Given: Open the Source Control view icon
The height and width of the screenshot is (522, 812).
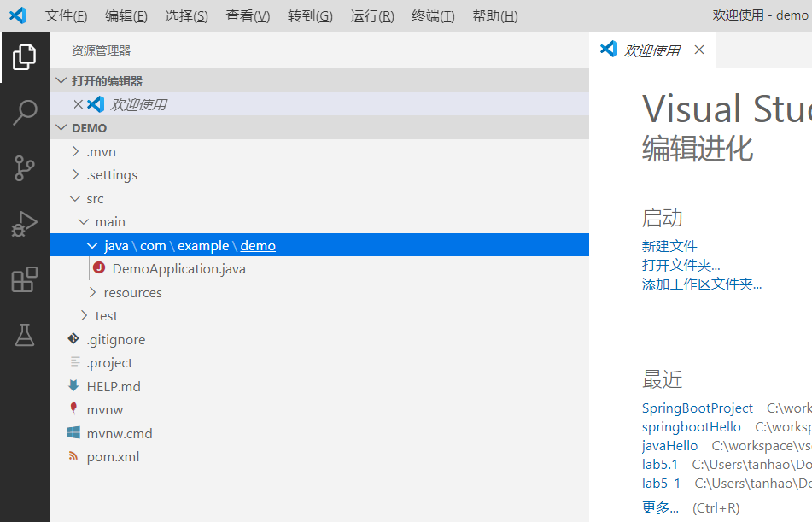Looking at the screenshot, I should [x=25, y=168].
